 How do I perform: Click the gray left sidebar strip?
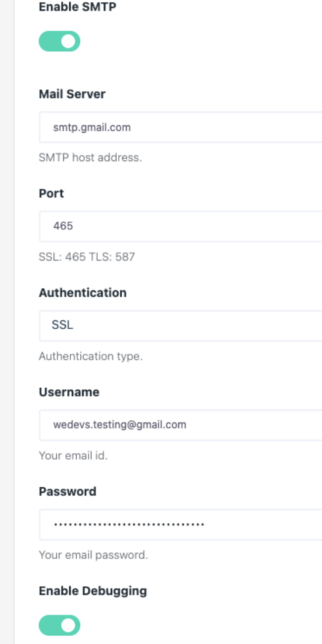7,322
